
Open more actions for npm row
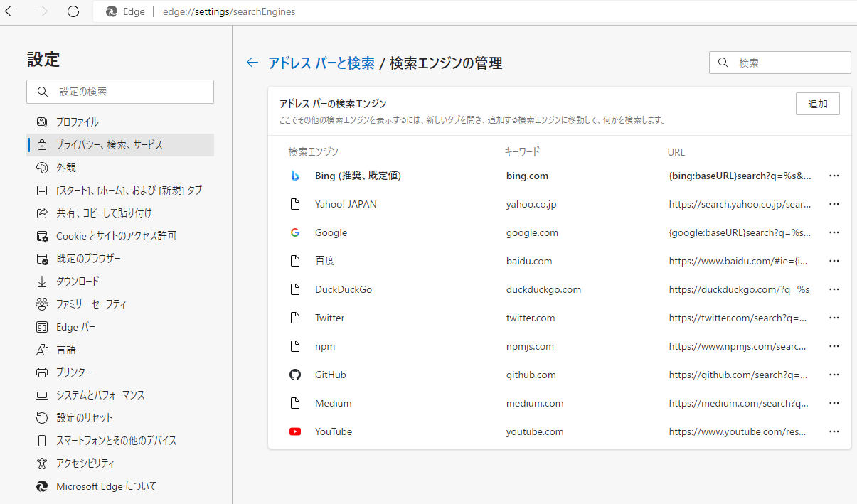[834, 346]
